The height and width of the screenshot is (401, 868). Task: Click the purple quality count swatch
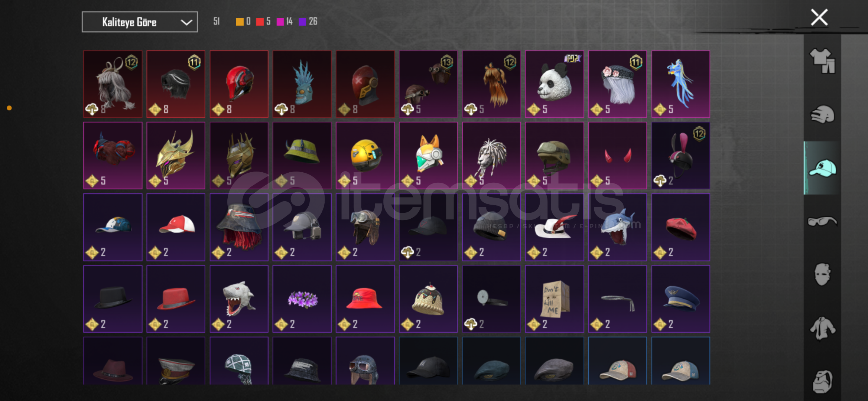pos(303,22)
